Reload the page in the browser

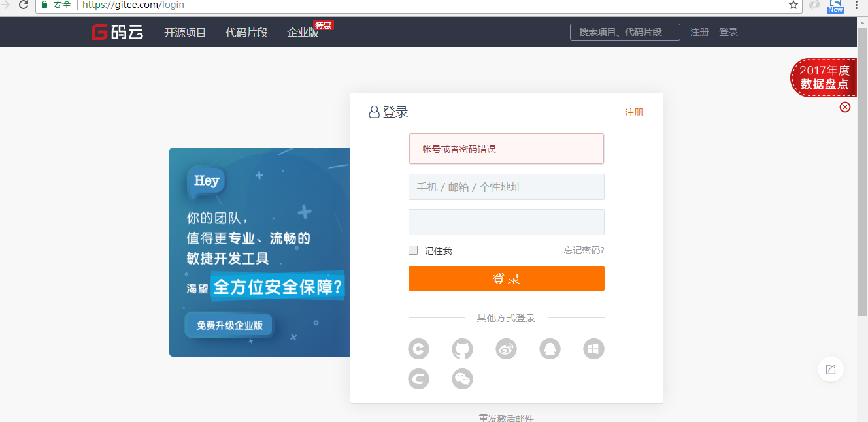click(23, 5)
